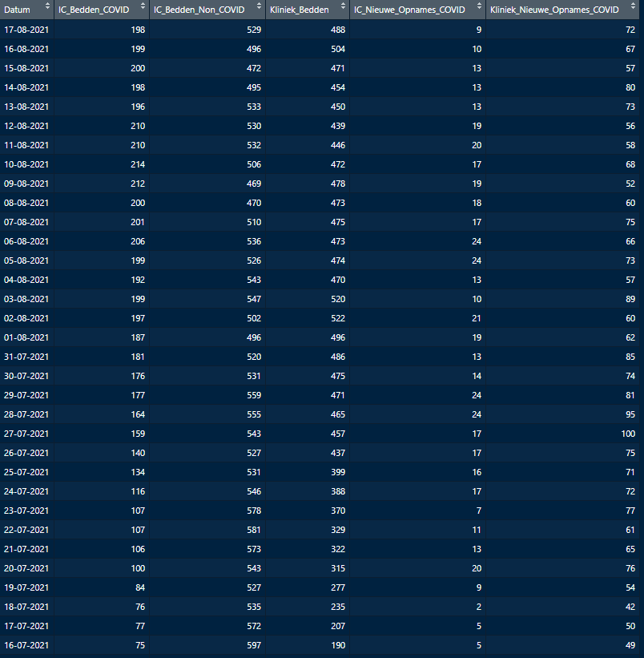Image resolution: width=644 pixels, height=658 pixels.
Task: Select the date cell 19-07-2021
Action: 26,587
